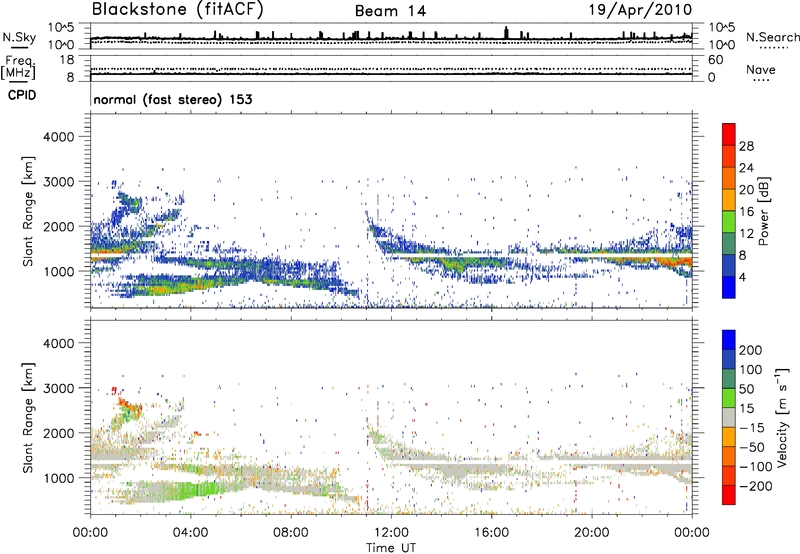The width and height of the screenshot is (800, 554).
Task: Click the "N.Sky" legend label
Action: click(19, 37)
